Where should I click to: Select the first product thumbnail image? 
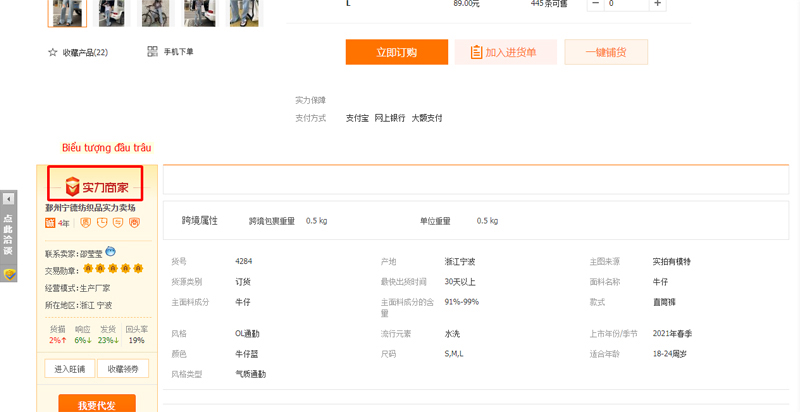67,13
